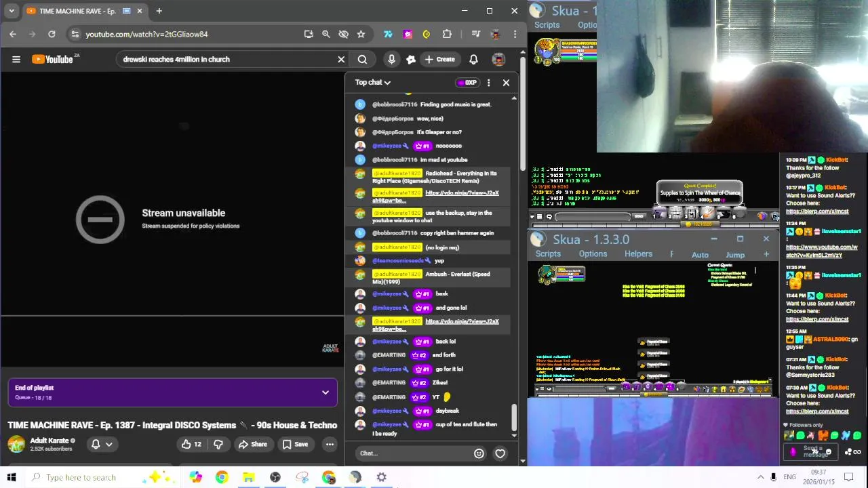The width and height of the screenshot is (868, 488).
Task: Open Scripts menu in upper Skua window
Action: tap(547, 25)
